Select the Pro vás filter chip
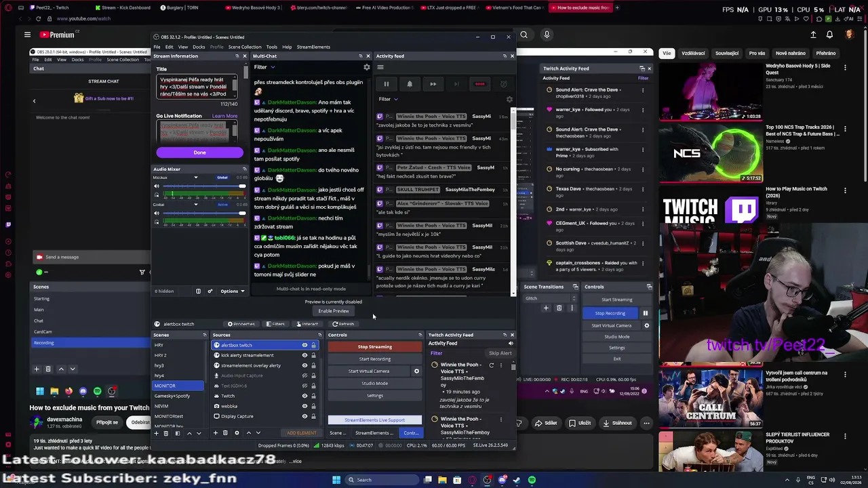 coord(757,54)
